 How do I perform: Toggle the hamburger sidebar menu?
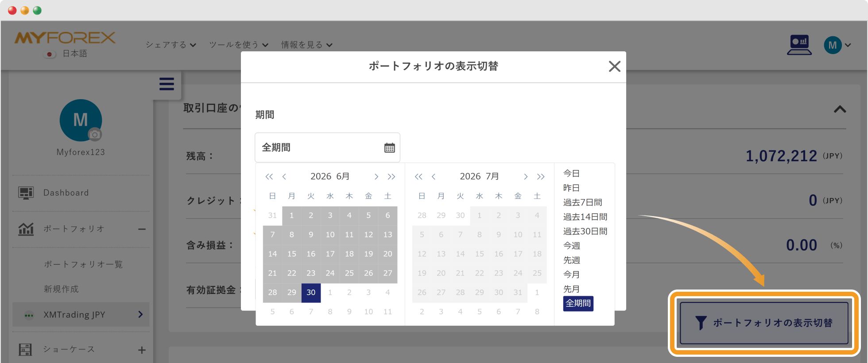point(167,84)
